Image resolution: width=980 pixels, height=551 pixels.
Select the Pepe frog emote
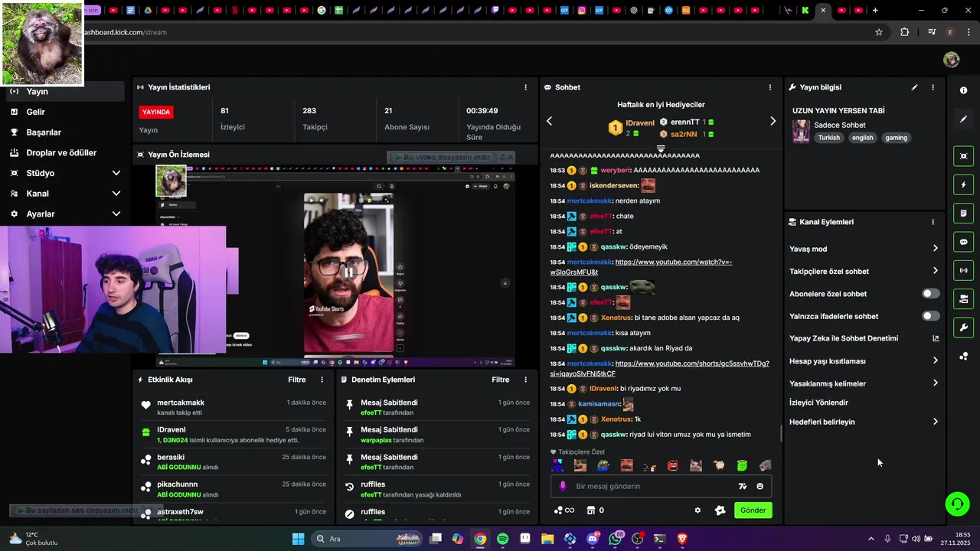pyautogui.click(x=603, y=465)
